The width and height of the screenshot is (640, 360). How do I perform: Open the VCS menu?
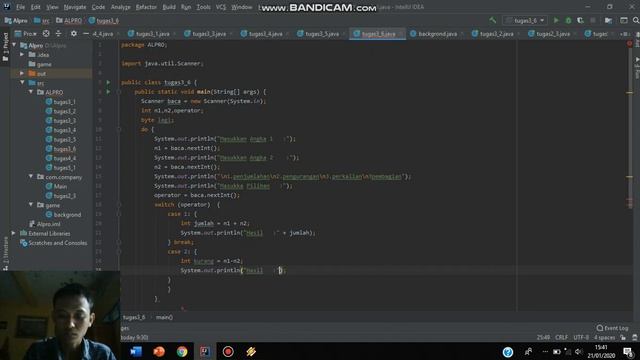(x=221, y=7)
